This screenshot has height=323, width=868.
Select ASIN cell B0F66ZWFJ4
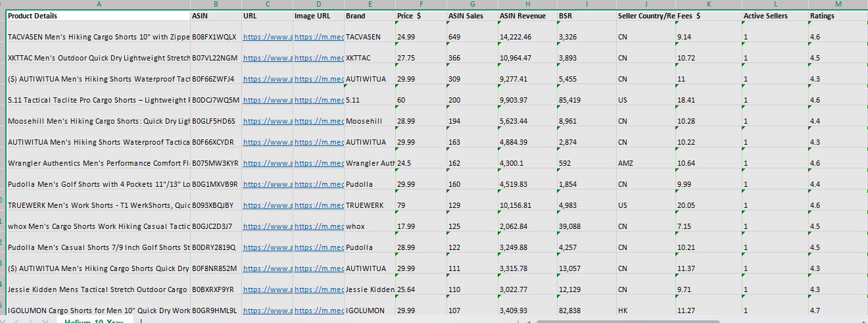pos(216,74)
